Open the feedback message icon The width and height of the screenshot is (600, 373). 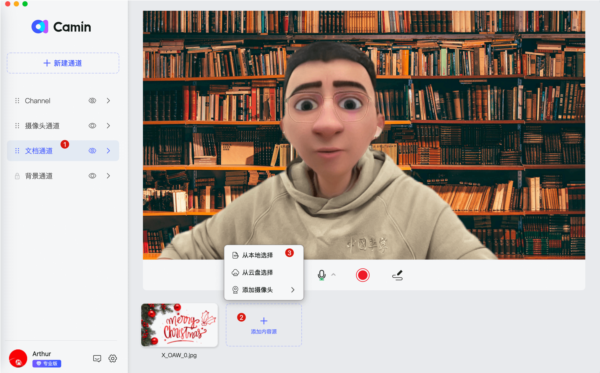(x=97, y=358)
